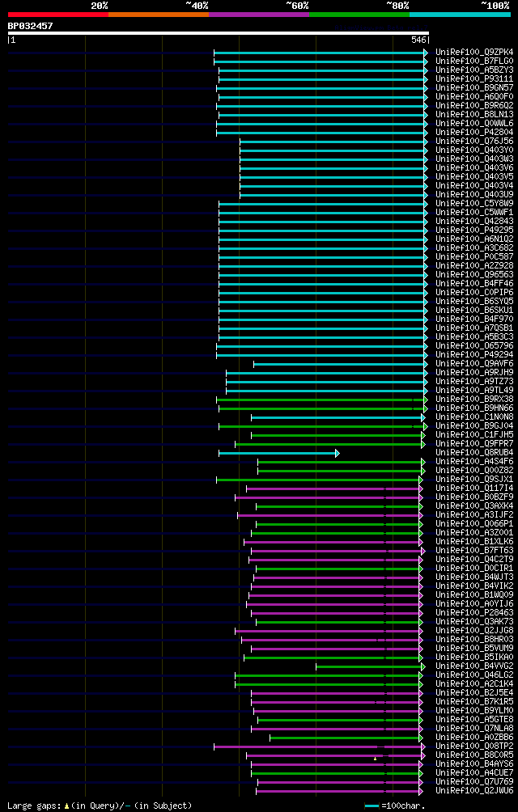Select the UniRef100_A9TL49 label

pyautogui.click(x=474, y=390)
